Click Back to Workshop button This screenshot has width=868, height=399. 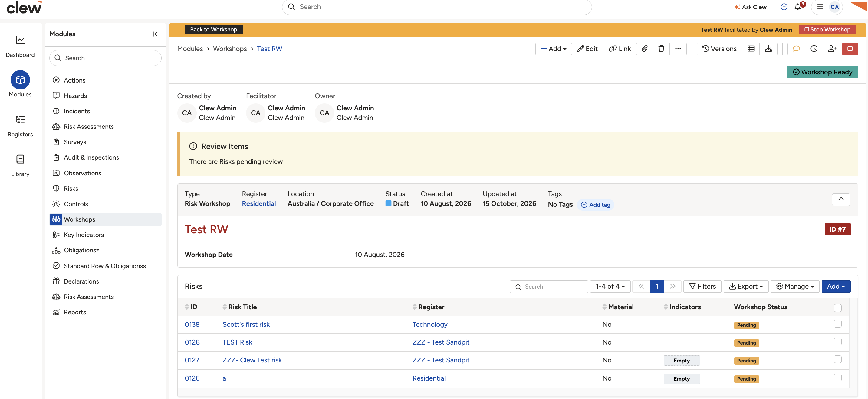pos(213,30)
